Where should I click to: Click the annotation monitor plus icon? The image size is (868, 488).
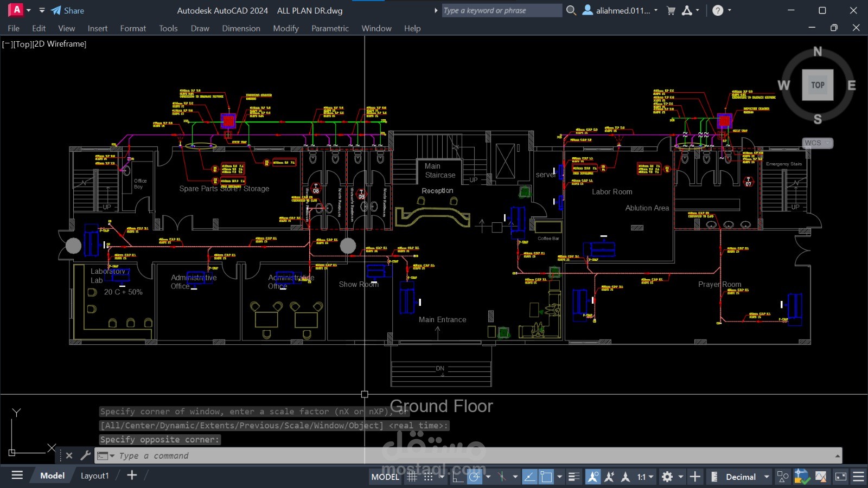[x=695, y=477]
